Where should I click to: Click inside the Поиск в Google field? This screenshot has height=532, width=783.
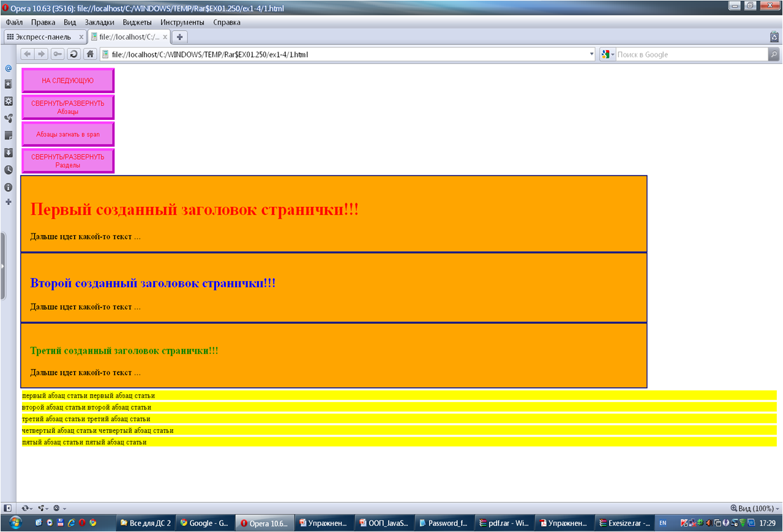pyautogui.click(x=691, y=54)
